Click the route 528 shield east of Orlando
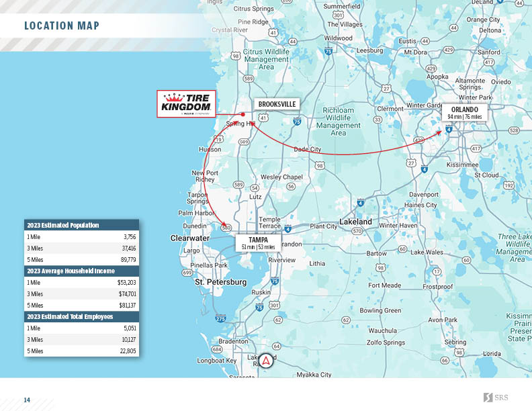The image size is (532, 411). [514, 130]
